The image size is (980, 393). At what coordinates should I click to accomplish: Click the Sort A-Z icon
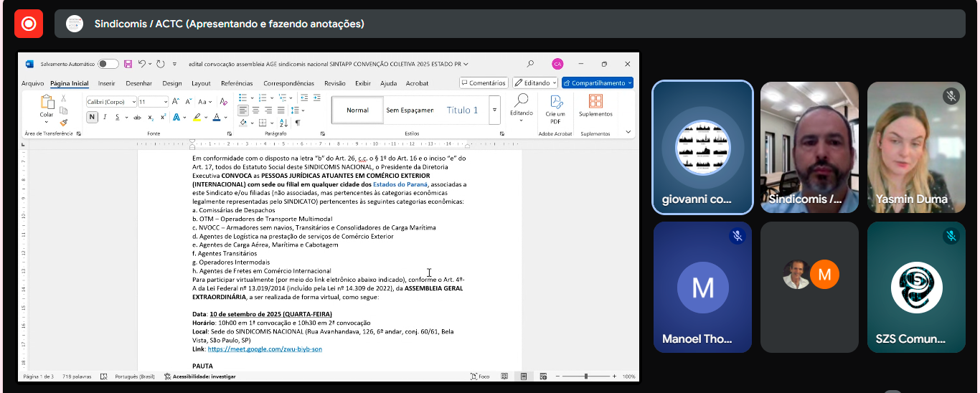pos(284,123)
